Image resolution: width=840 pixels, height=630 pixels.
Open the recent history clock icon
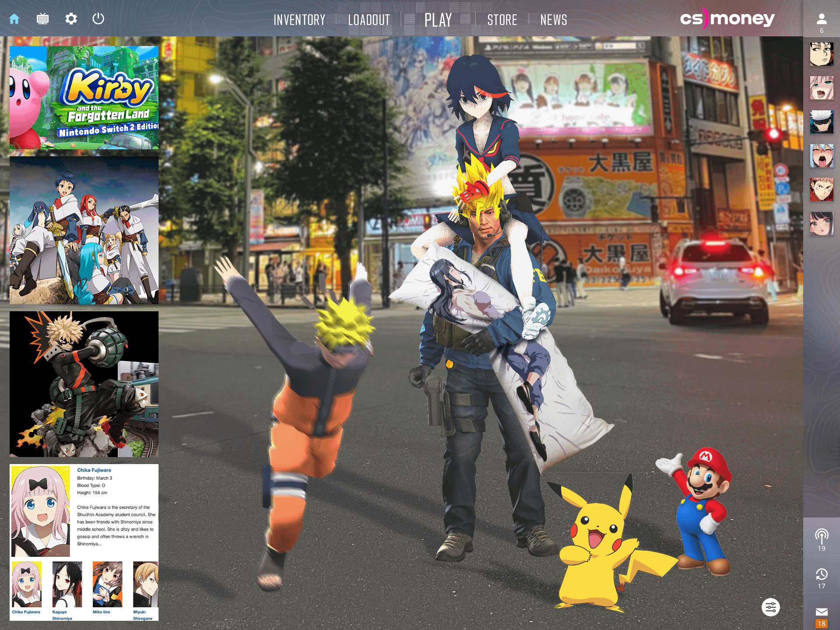tap(822, 574)
